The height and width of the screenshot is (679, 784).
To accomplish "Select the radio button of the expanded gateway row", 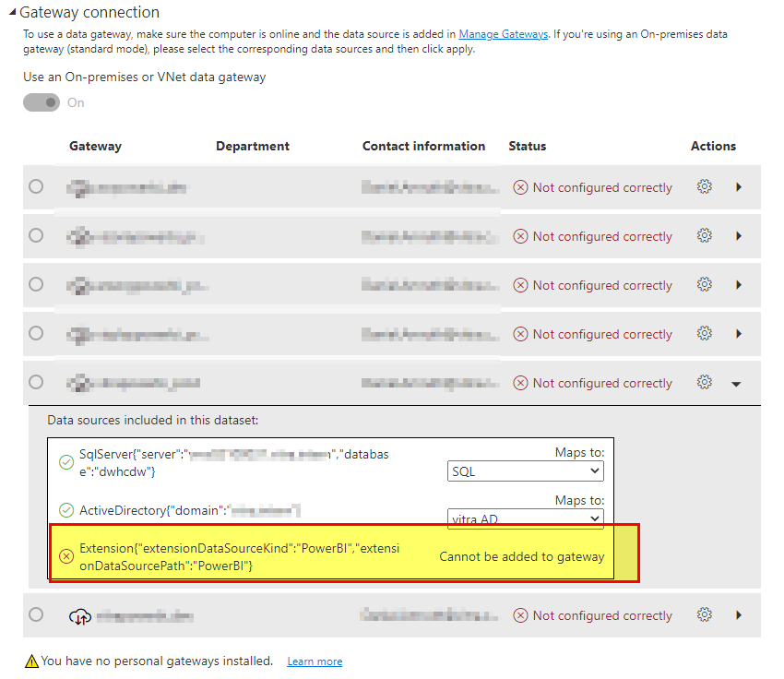I will tap(36, 382).
